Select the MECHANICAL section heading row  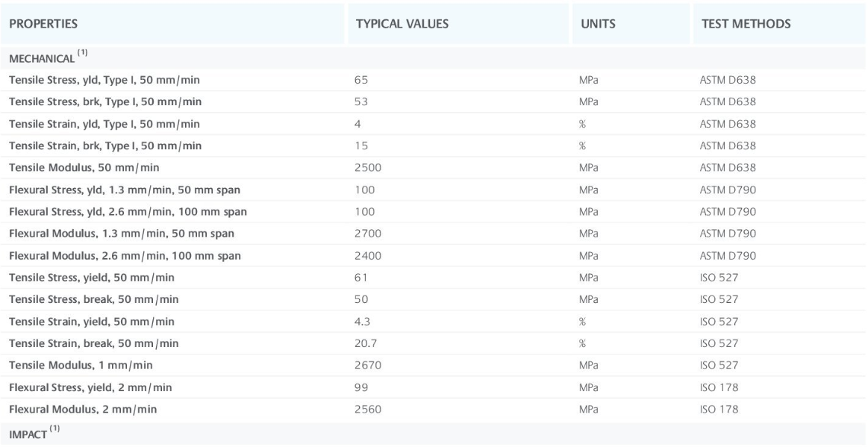[x=434, y=58]
